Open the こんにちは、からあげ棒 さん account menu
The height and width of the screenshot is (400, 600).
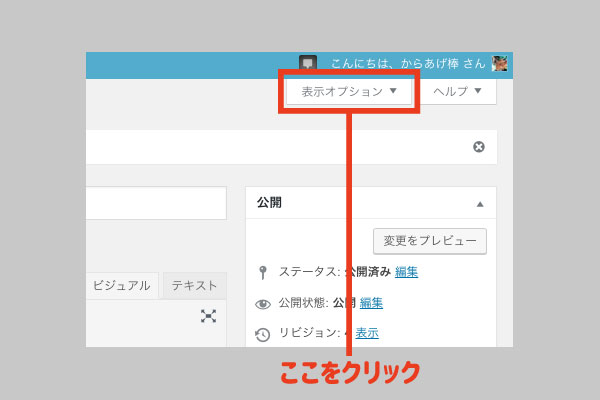408,63
